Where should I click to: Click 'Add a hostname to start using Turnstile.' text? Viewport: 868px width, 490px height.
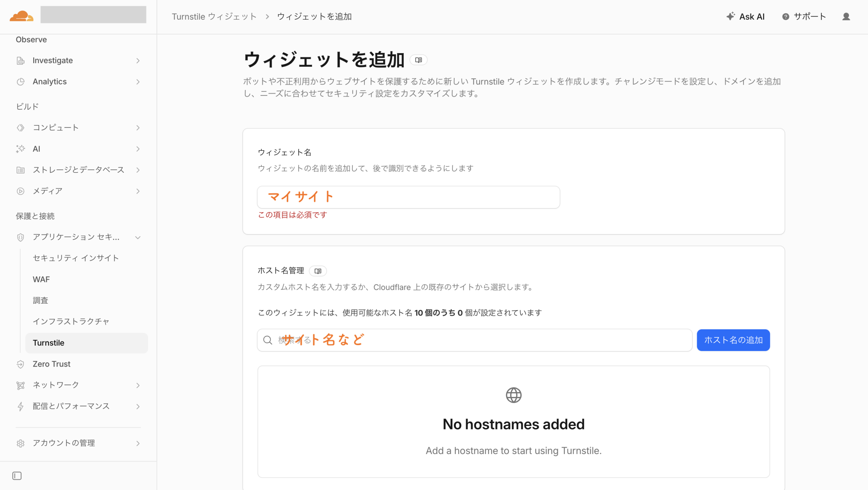pos(513,451)
